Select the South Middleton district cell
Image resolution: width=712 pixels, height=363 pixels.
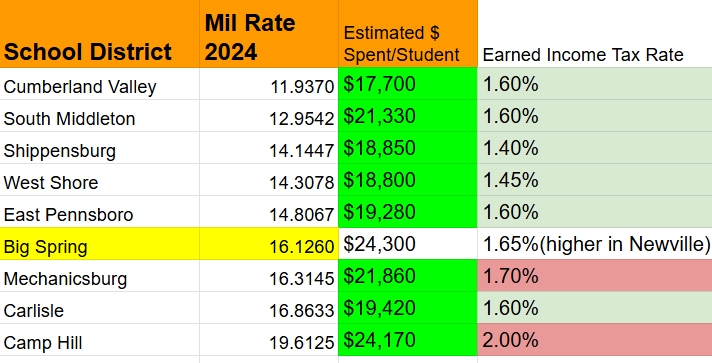[x=99, y=116]
